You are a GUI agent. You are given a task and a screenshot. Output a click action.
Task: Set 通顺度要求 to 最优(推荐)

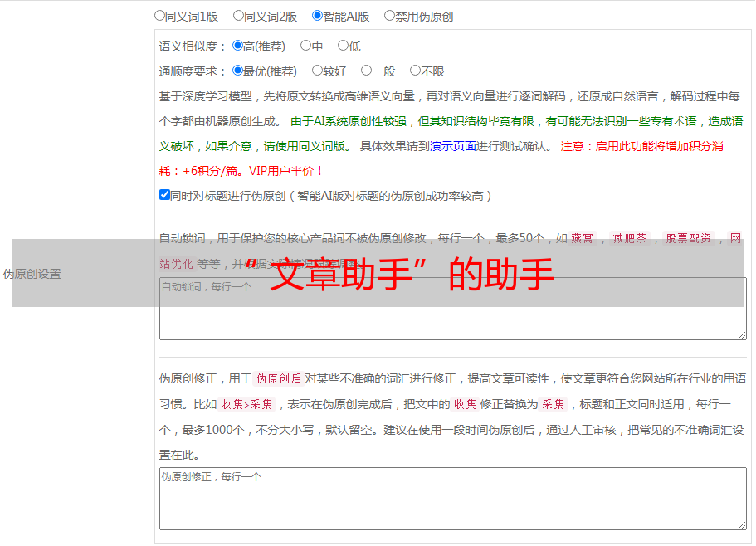[237, 71]
